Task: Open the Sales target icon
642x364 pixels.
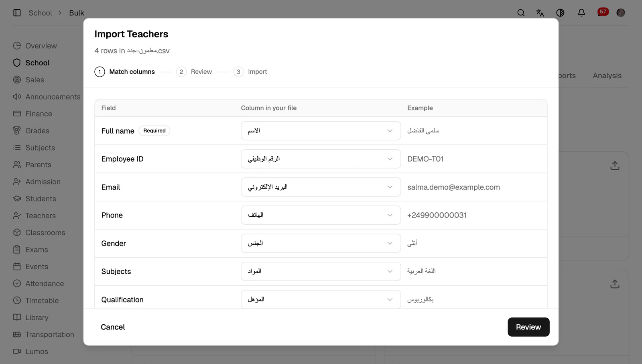Action: (17, 80)
